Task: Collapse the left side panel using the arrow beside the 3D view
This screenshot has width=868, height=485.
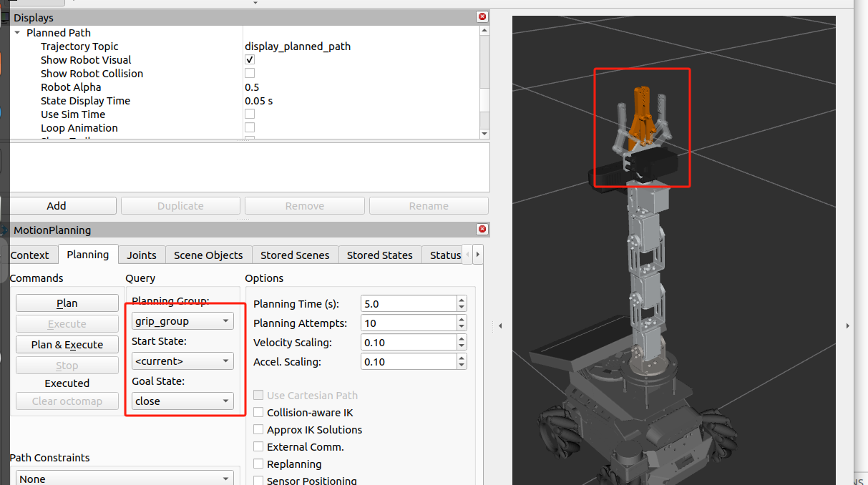Action: [x=500, y=325]
